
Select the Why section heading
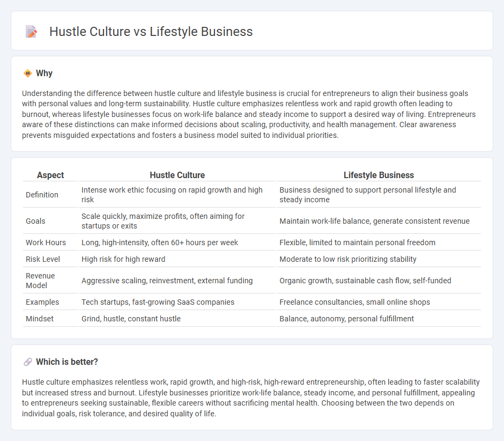coord(44,73)
